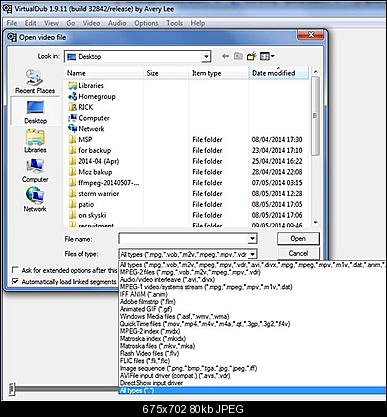Image resolution: width=387 pixels, height=417 pixels.
Task: Open Network in the places sidebar
Action: [x=35, y=200]
